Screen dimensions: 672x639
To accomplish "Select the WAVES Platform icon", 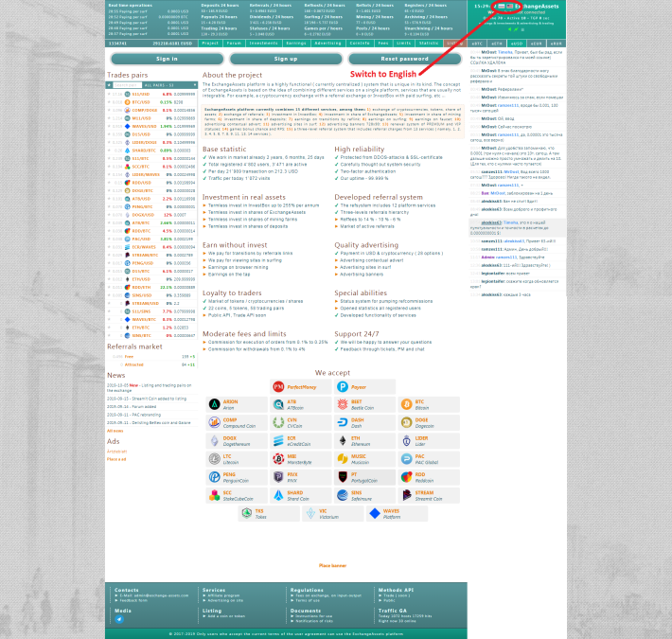I will point(375,513).
